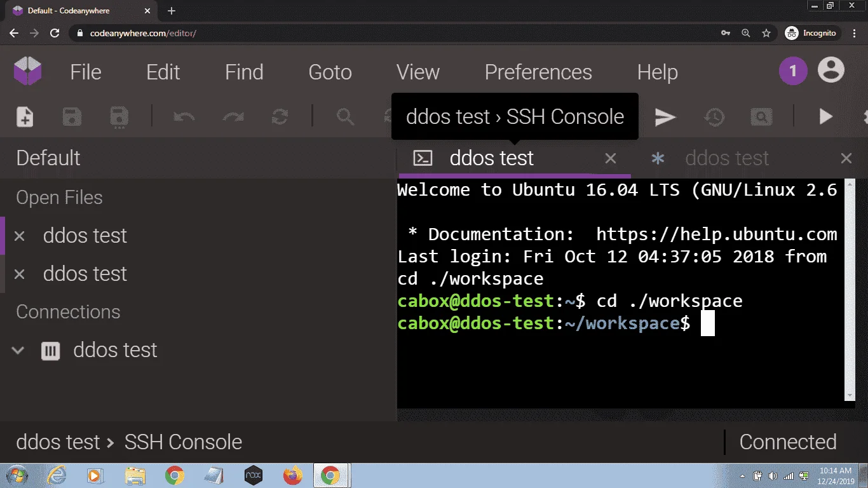This screenshot has width=868, height=488.
Task: Click the terminal vertical scrollbar
Action: pyautogui.click(x=850, y=290)
